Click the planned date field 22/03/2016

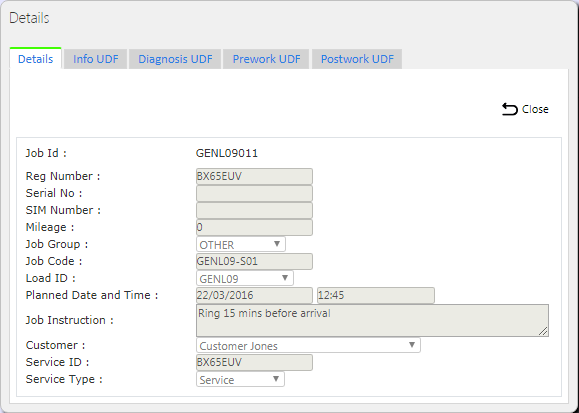click(254, 296)
